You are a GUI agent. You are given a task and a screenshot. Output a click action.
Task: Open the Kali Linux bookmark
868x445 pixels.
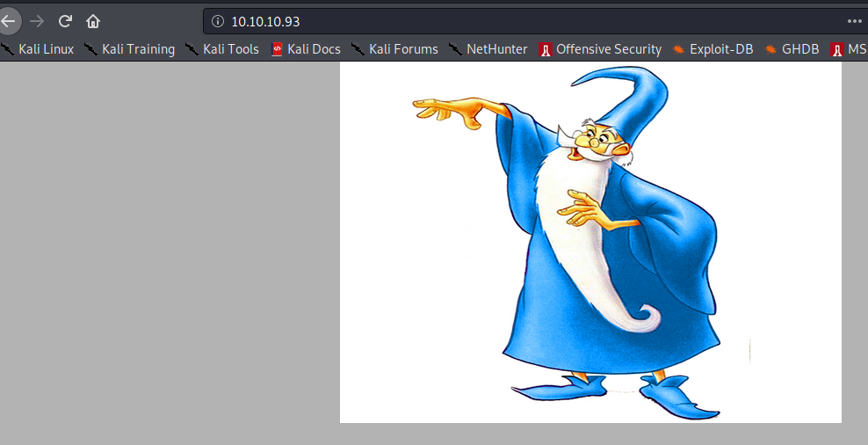click(x=37, y=49)
